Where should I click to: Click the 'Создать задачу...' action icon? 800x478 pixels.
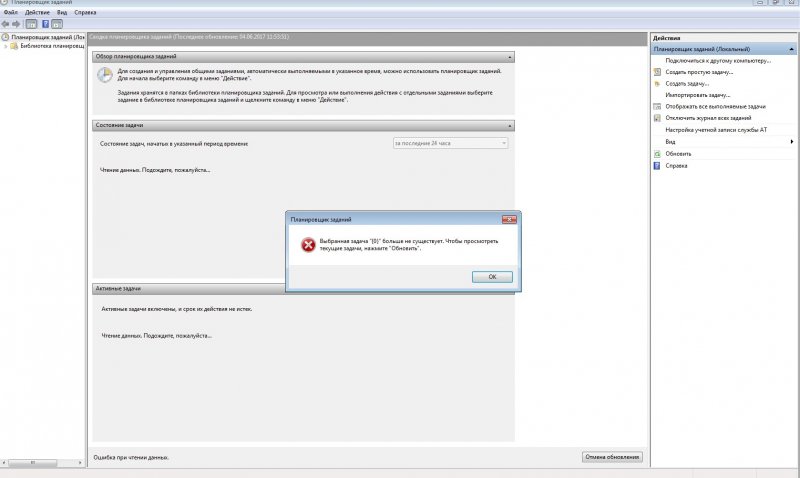point(657,83)
